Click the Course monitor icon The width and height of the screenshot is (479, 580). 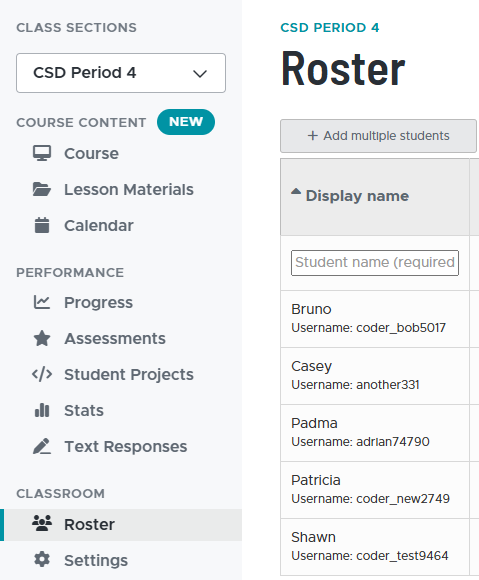pos(42,153)
